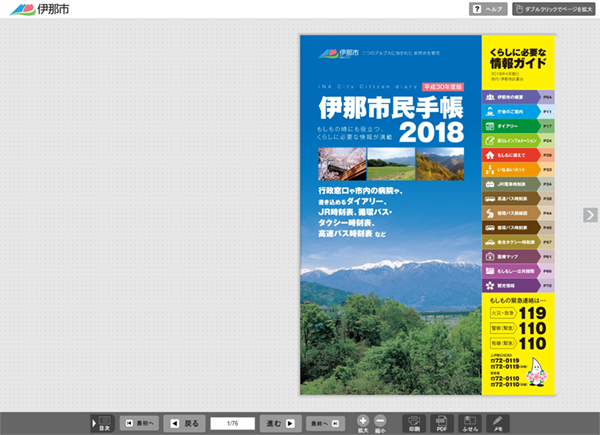600x435 pixels.
Task: Open the P44 bus route map tab
Action: click(x=518, y=213)
